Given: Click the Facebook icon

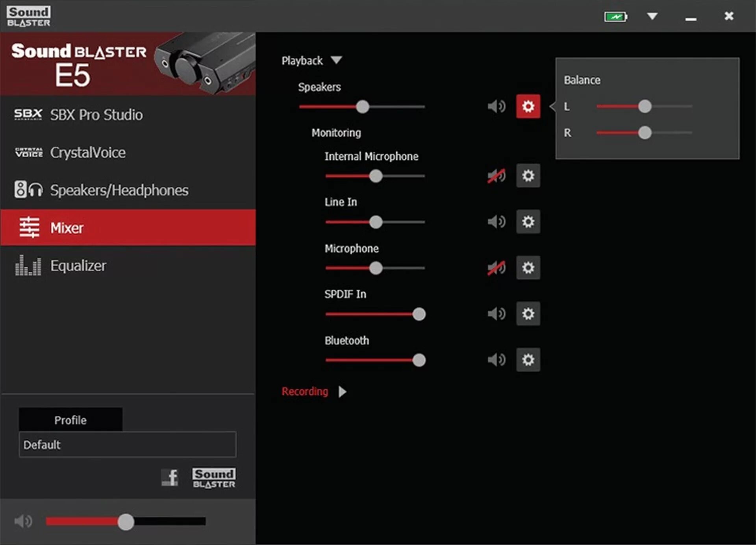Looking at the screenshot, I should (x=170, y=478).
